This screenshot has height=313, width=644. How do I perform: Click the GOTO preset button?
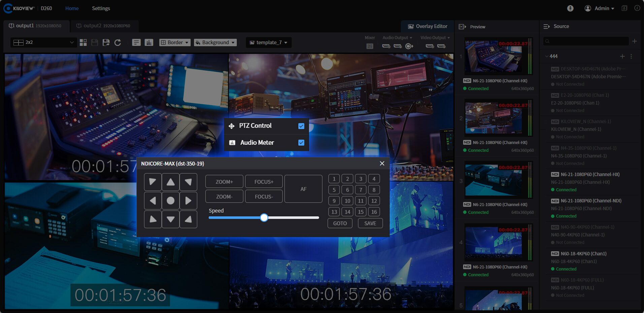340,223
